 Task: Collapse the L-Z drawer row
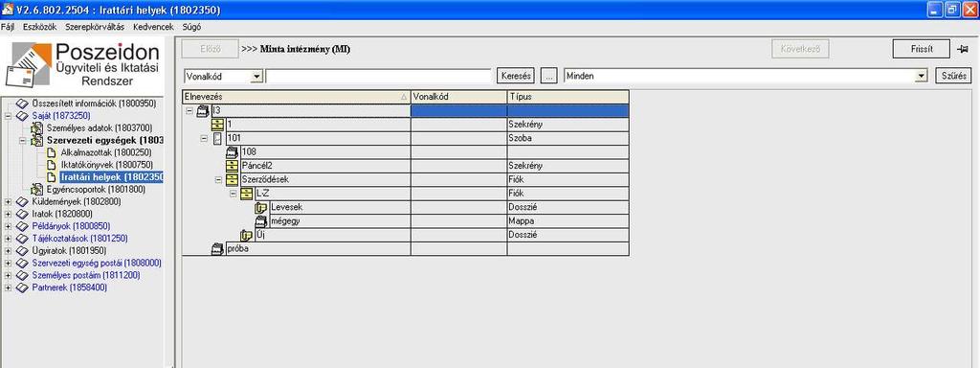point(233,194)
